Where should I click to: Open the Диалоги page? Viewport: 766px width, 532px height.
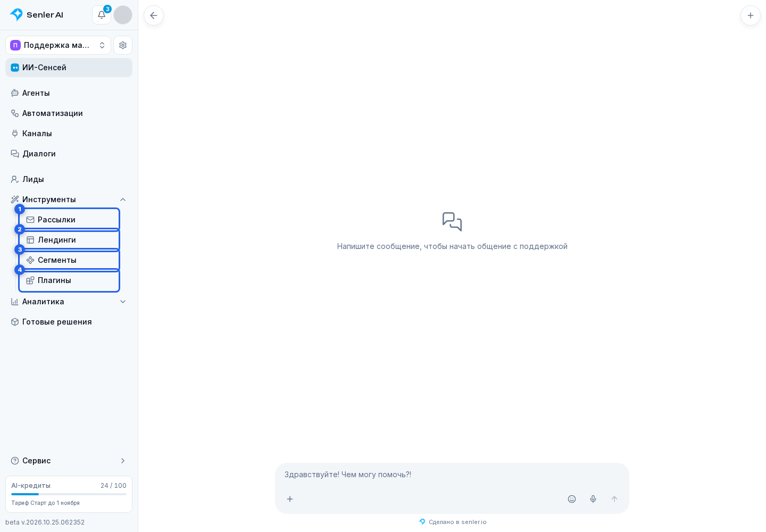(69, 154)
